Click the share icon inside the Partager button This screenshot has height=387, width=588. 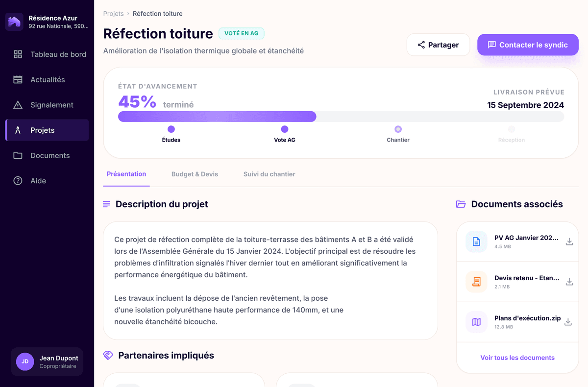(x=420, y=45)
